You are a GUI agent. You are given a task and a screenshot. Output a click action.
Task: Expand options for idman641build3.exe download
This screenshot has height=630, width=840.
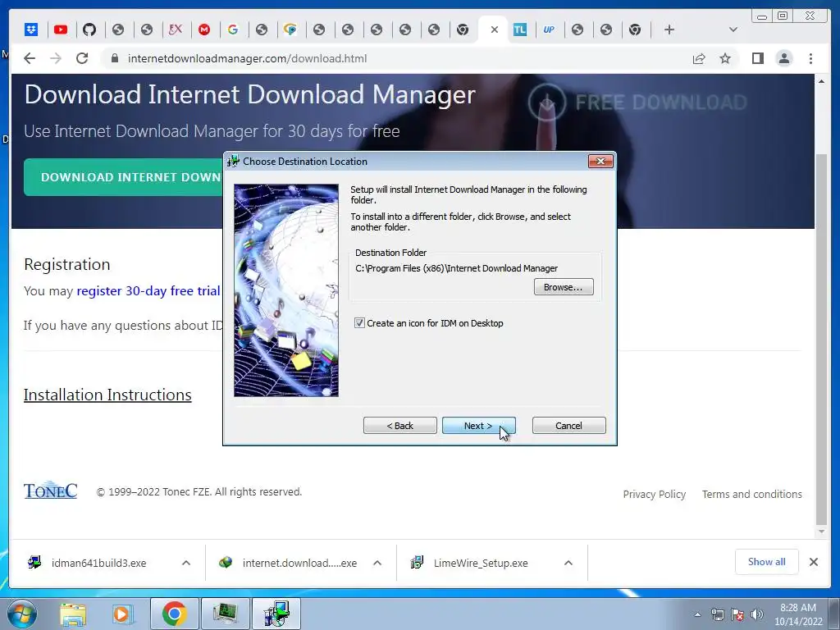click(186, 563)
